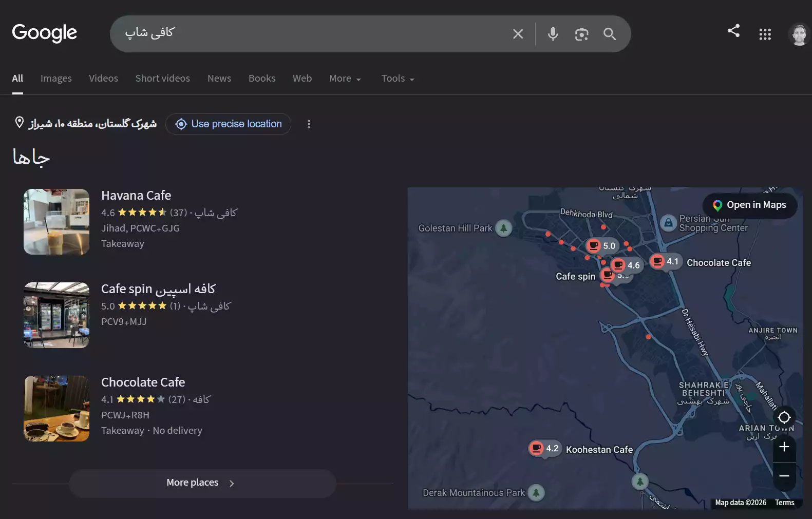Select the Koohestan Cafe 4.2 map pin
Screen dimensions: 812x519
pos(545,449)
